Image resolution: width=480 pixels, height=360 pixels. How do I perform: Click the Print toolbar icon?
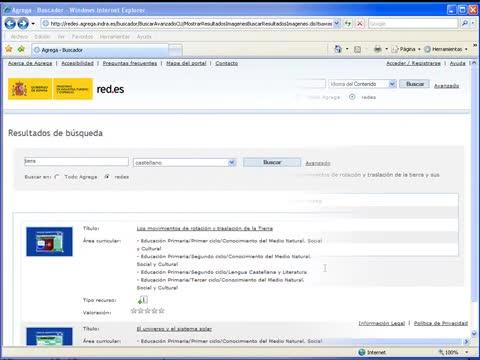click(378, 49)
